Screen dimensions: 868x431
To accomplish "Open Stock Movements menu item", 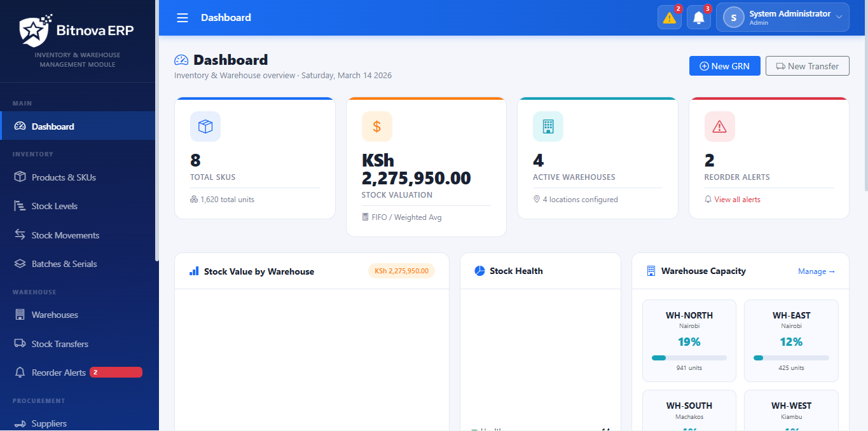I will tap(78, 235).
